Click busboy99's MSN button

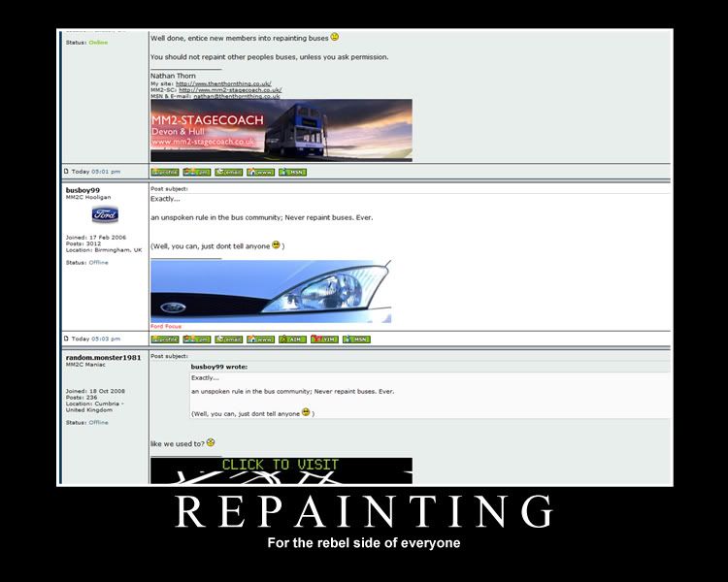click(356, 339)
